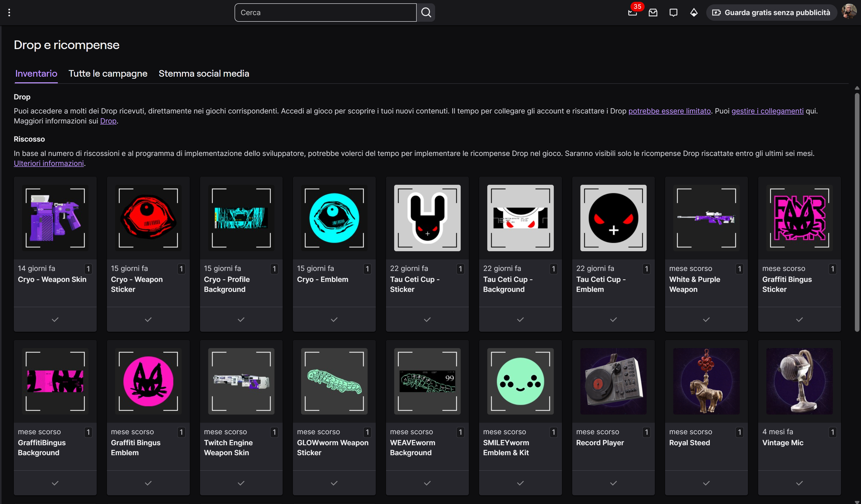Open the gestire i collegamenti link

(767, 111)
